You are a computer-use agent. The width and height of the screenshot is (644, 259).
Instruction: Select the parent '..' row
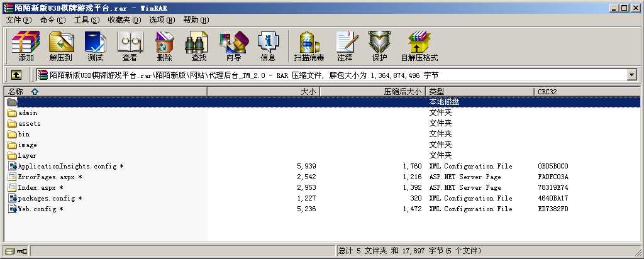323,102
